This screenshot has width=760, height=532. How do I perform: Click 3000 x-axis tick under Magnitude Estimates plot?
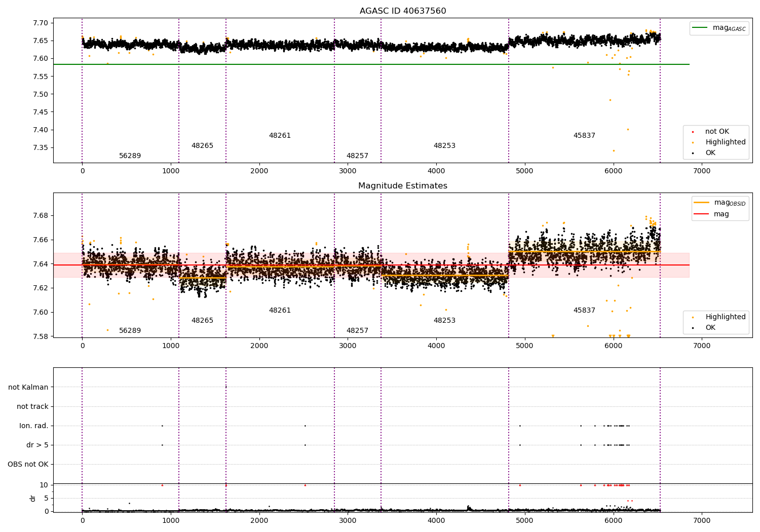(x=348, y=346)
